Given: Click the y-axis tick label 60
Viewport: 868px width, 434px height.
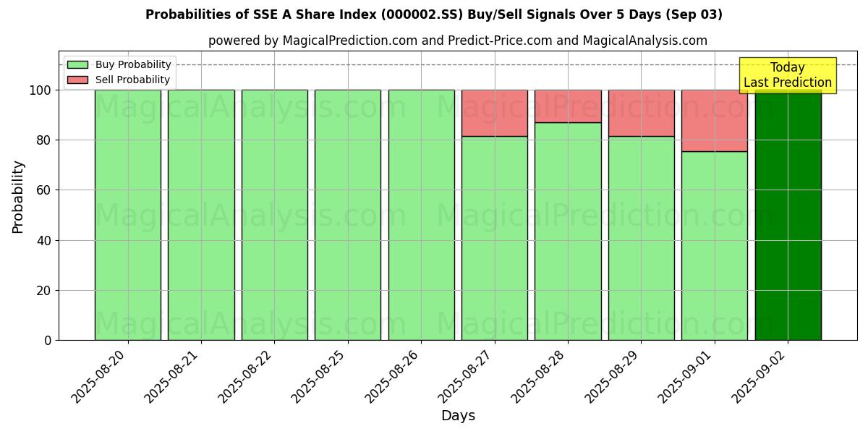Looking at the screenshot, I should tap(44, 190).
